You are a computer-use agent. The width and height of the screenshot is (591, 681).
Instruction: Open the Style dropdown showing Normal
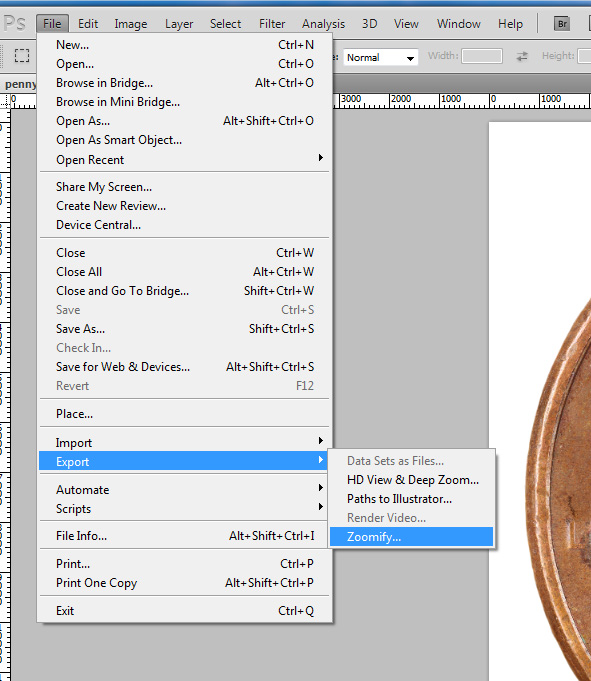380,57
